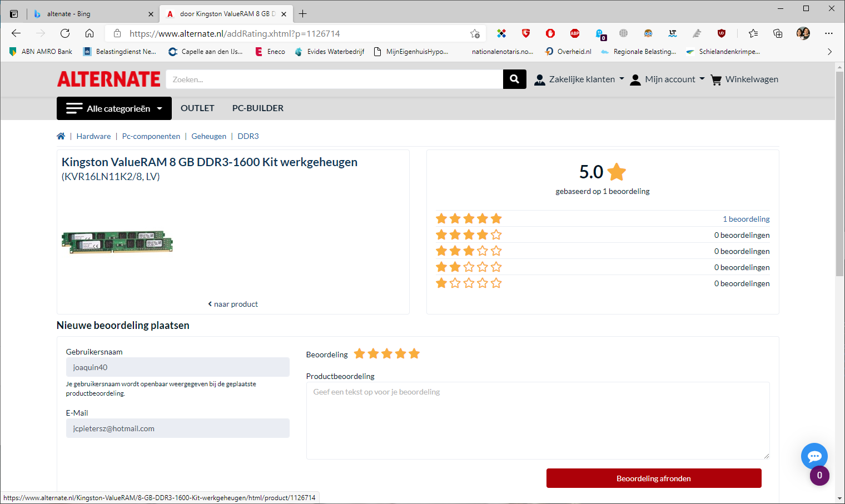
Task: Open the uBlock Origin extension icon
Action: [x=721, y=33]
